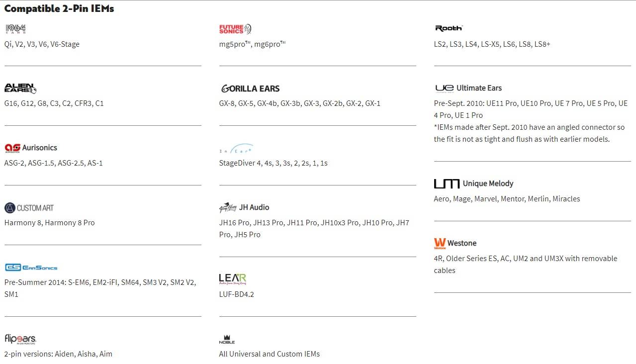Select the Noble crown logo
Image resolution: width=636 pixels, height=364 pixels.
(227, 339)
